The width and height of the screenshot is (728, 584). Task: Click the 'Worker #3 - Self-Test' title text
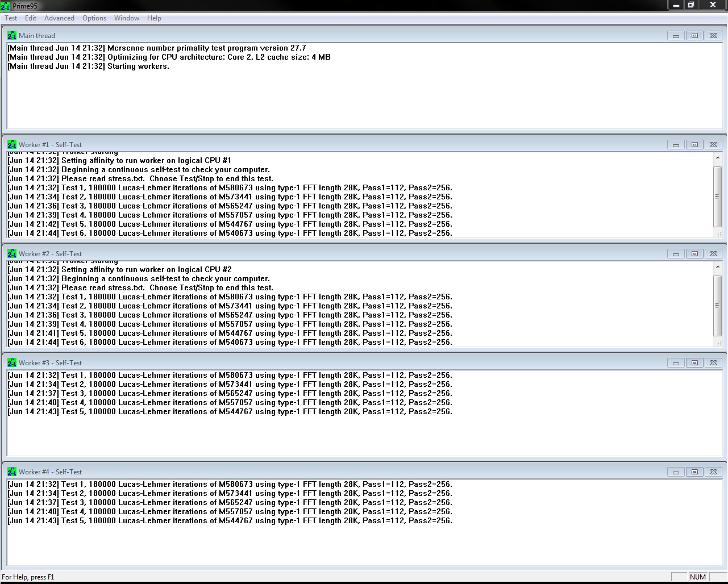(x=51, y=362)
